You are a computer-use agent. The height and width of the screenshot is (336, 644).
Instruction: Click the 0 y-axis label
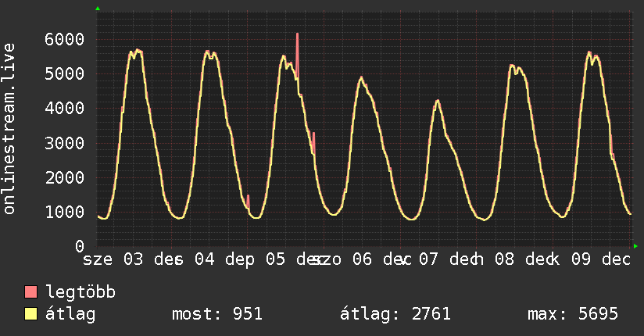[x=80, y=246]
